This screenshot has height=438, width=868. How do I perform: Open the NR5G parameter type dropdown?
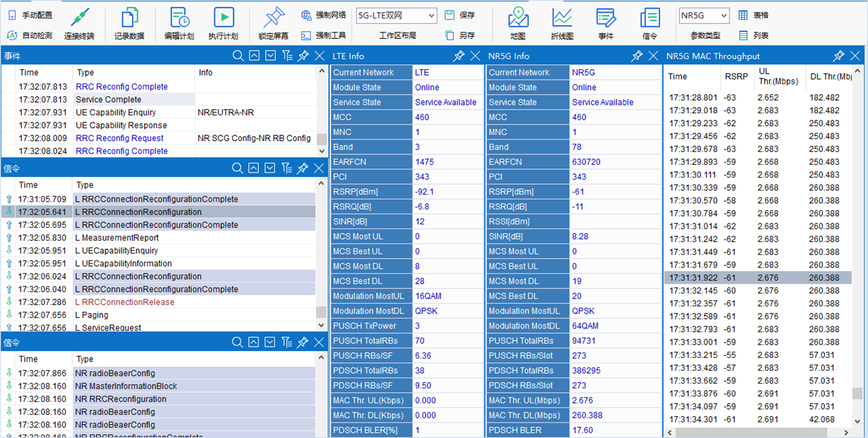pos(703,16)
